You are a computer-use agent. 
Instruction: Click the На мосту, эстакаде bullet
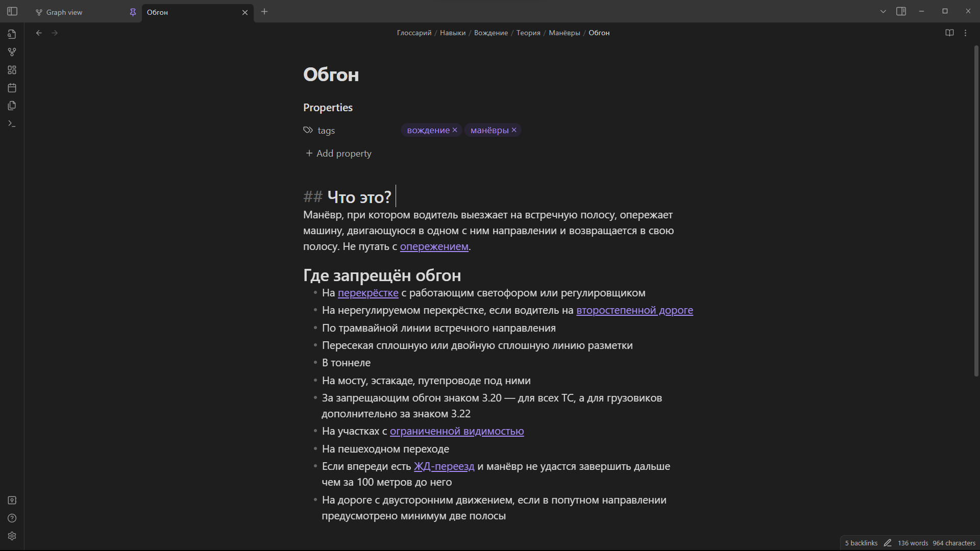click(426, 381)
